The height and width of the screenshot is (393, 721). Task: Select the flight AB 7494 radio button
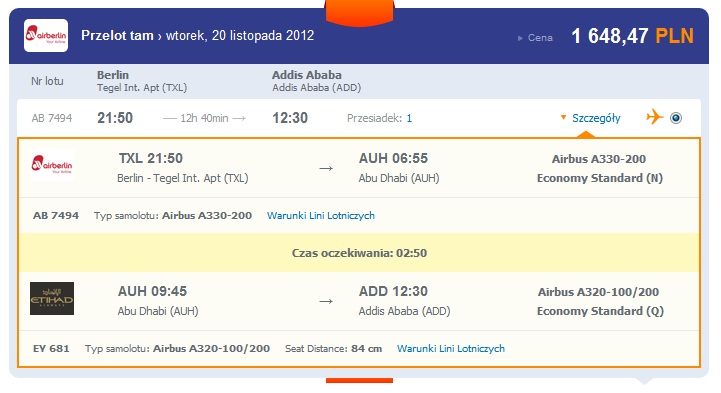click(x=675, y=118)
